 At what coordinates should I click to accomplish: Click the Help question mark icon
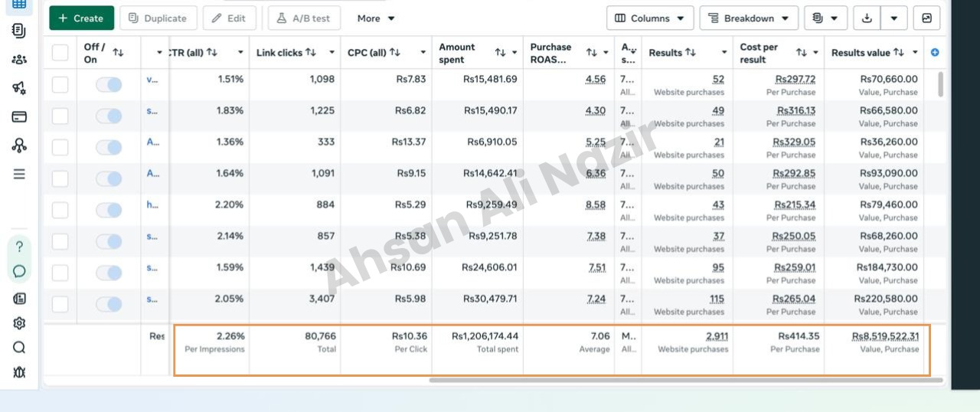pyautogui.click(x=19, y=247)
